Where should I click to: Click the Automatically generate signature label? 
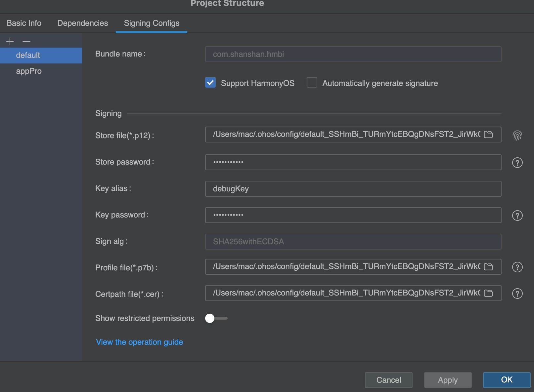point(380,83)
